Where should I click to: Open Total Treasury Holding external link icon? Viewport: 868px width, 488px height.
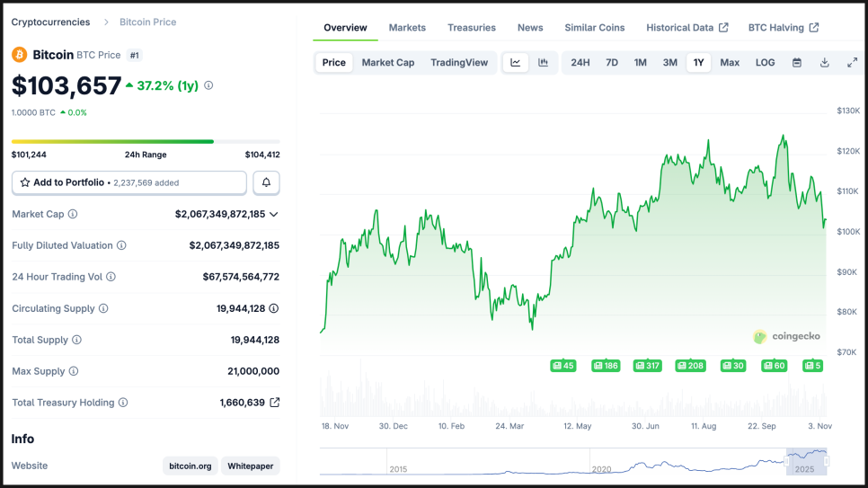[274, 403]
